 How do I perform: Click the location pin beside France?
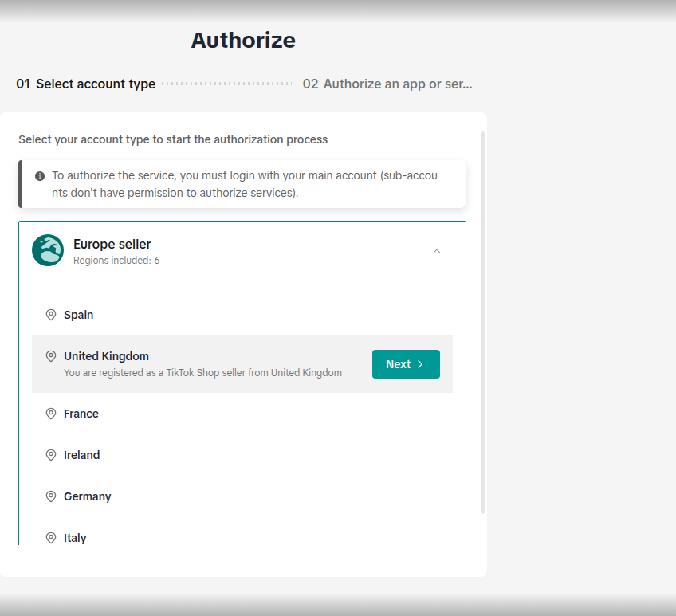(x=51, y=414)
